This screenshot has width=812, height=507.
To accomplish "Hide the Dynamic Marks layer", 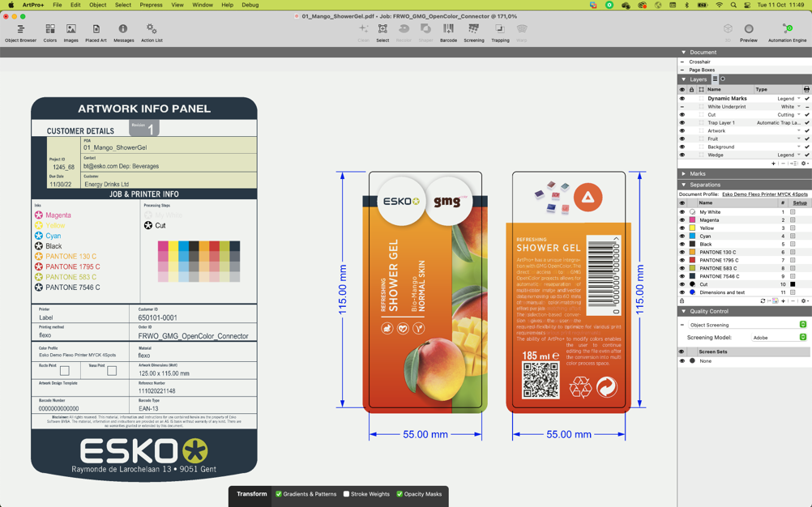I will point(682,98).
